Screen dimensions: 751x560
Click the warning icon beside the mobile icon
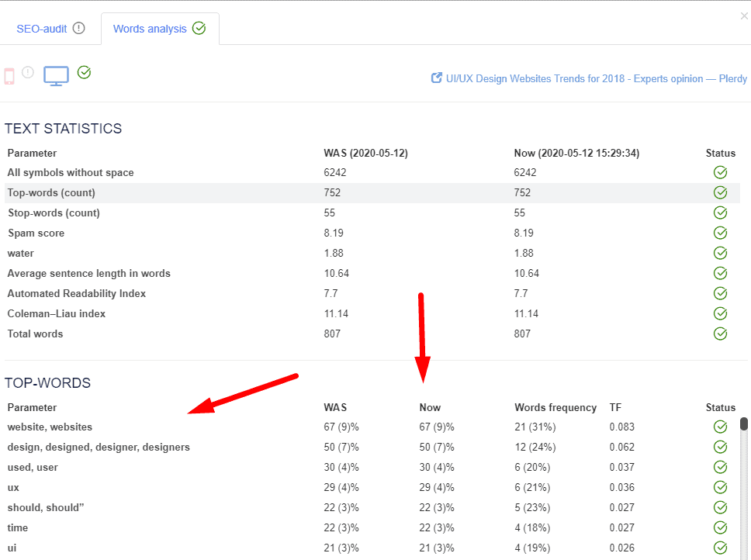click(29, 72)
